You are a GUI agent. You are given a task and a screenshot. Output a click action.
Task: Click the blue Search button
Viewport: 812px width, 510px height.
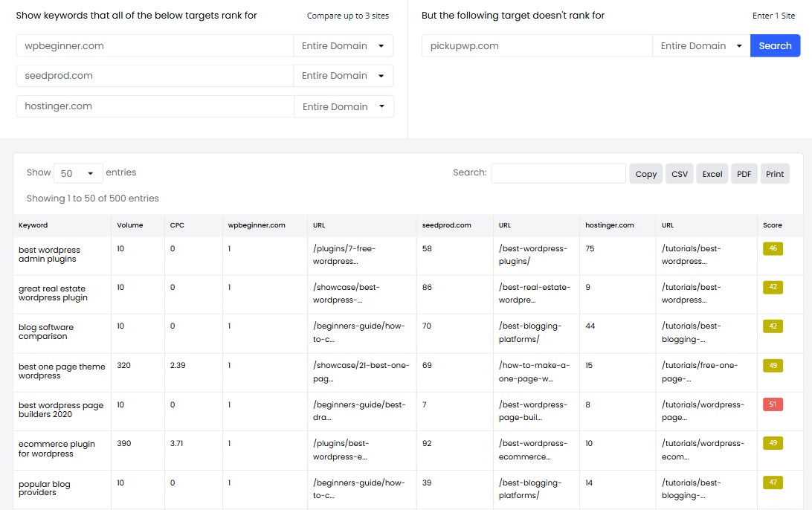tap(775, 45)
